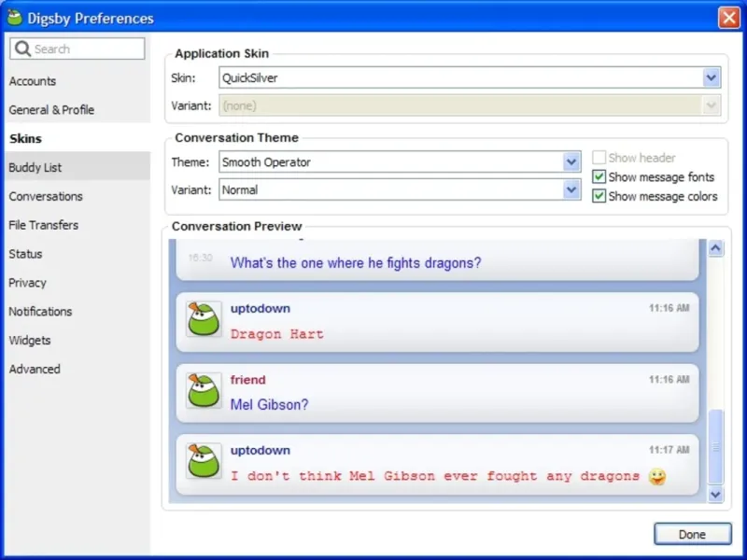747x560 pixels.
Task: Click the first uptodown sender name
Action: click(261, 309)
